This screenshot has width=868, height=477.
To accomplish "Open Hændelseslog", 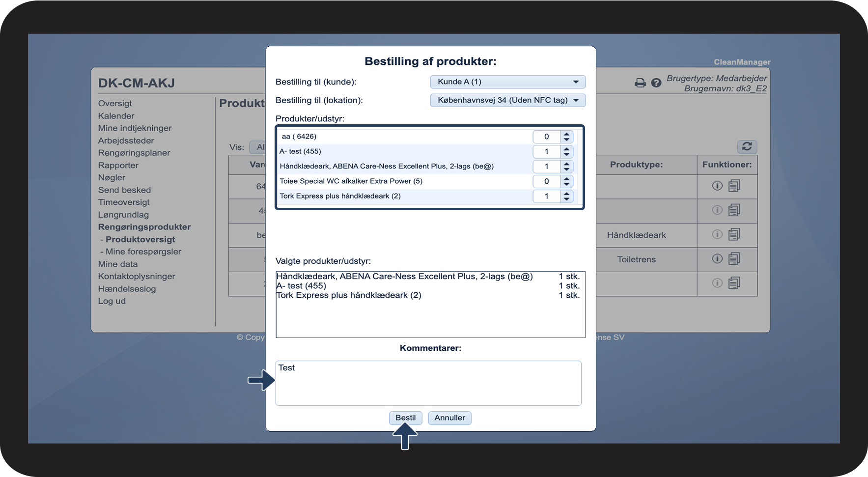I will (127, 289).
